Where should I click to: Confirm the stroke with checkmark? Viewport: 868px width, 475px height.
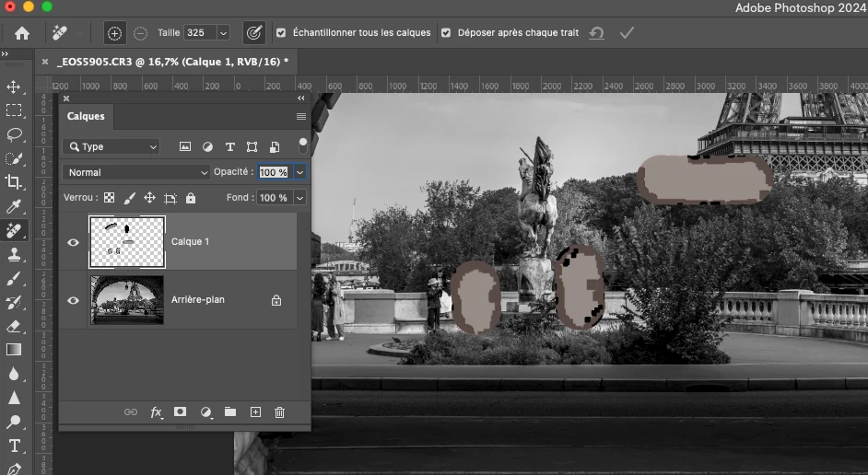coord(627,33)
